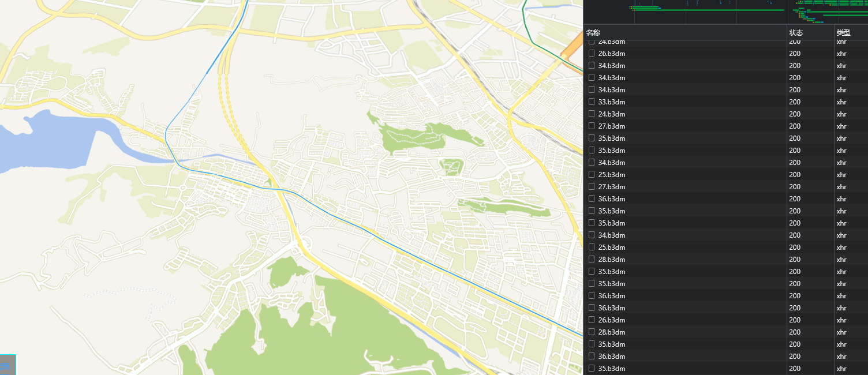868x375 pixels.
Task: Sort requests by the 类型 column header
Action: click(843, 33)
